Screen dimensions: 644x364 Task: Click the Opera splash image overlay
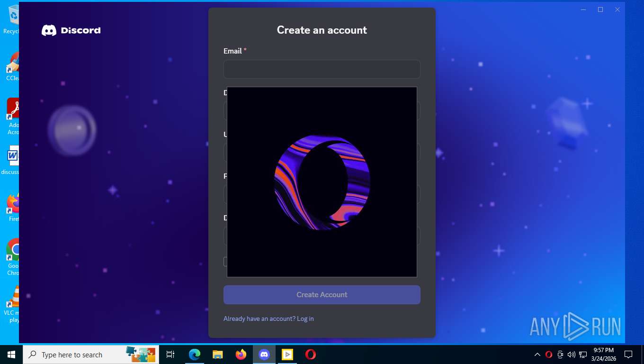click(x=322, y=182)
